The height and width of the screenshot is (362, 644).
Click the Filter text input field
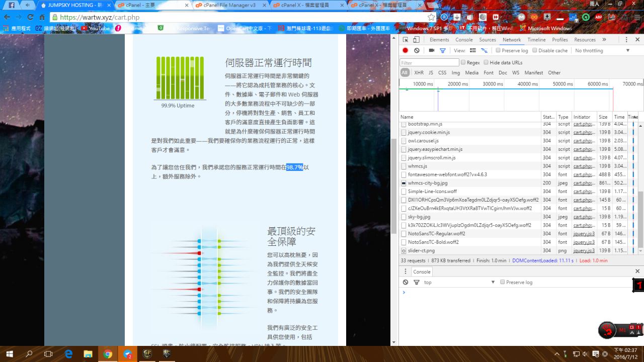pos(429,63)
